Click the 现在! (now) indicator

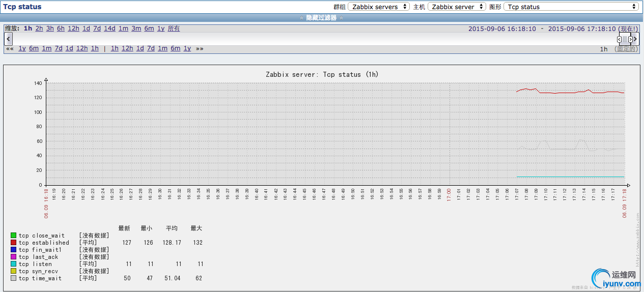pos(628,29)
